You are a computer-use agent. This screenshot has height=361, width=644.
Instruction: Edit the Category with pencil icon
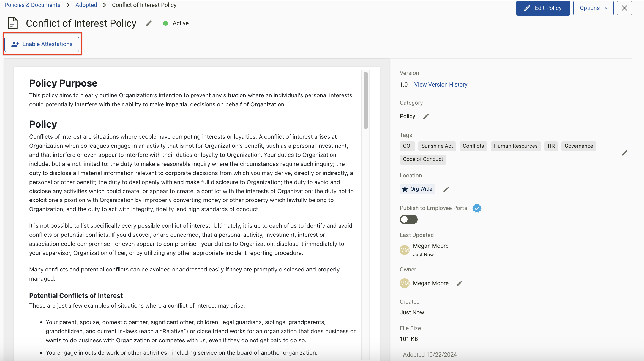click(x=426, y=116)
